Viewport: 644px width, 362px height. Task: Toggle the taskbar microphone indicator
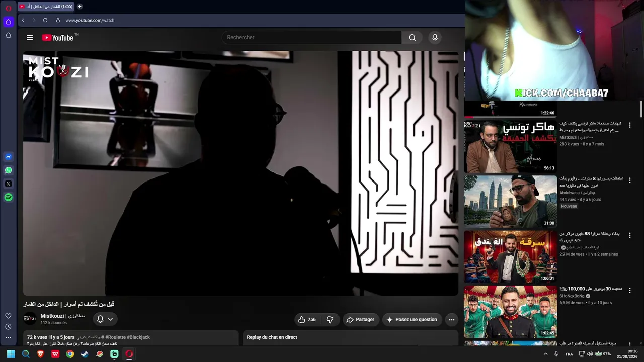click(x=556, y=354)
